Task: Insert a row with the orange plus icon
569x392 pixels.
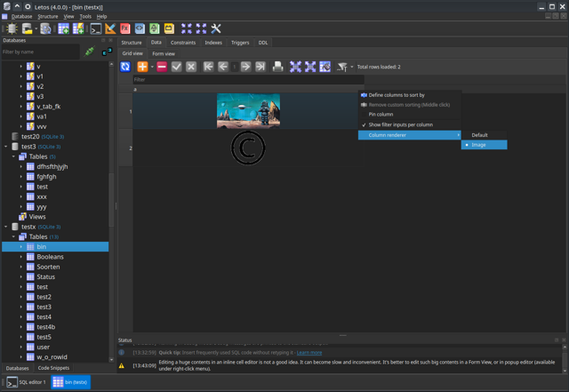Action: pyautogui.click(x=142, y=67)
